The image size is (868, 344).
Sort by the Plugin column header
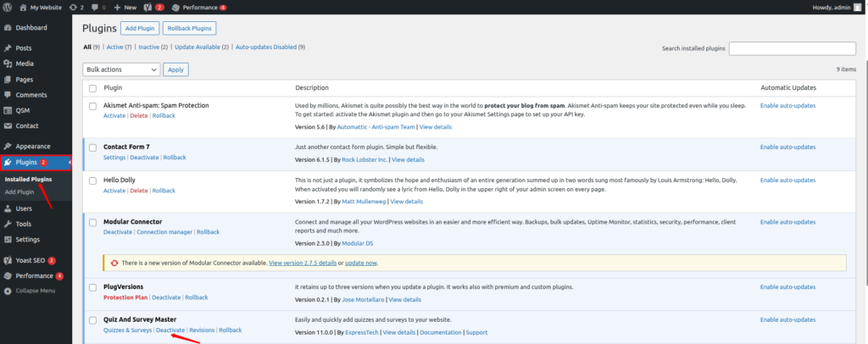[x=113, y=88]
